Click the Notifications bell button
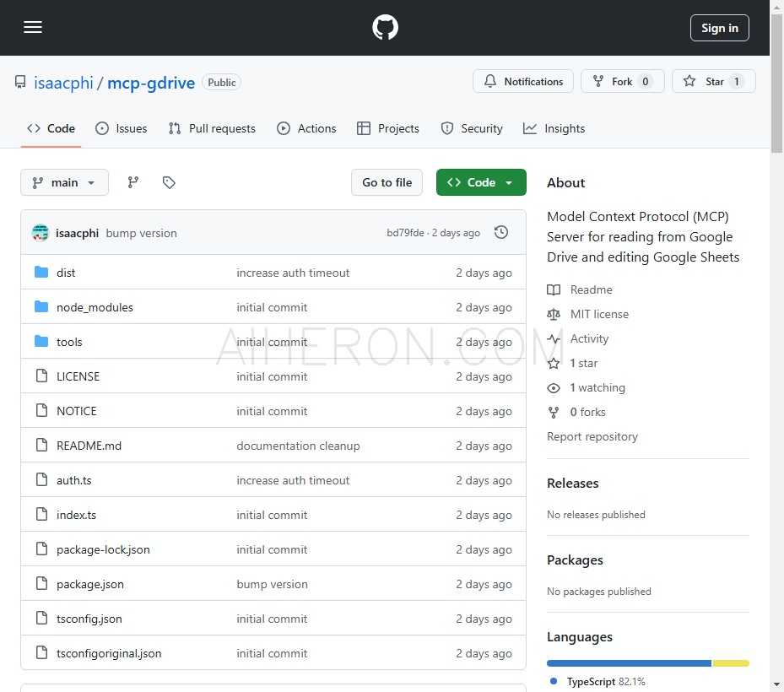 [x=523, y=82]
